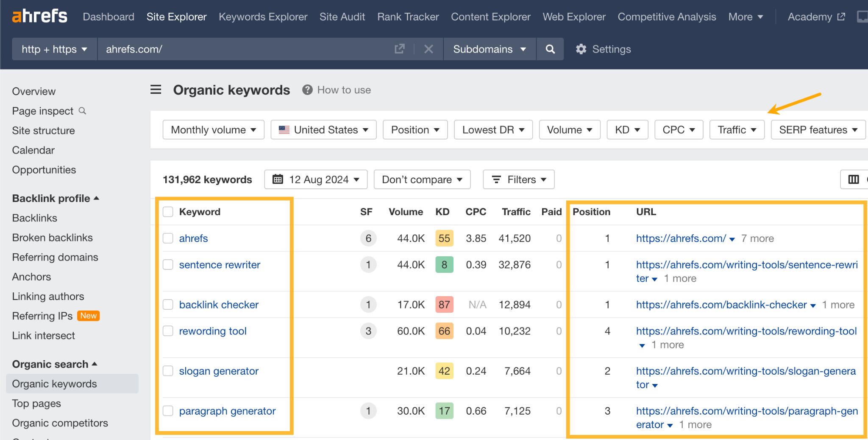Open the Site Audit menu item
Viewport: 868px width, 440px height.
tap(342, 17)
